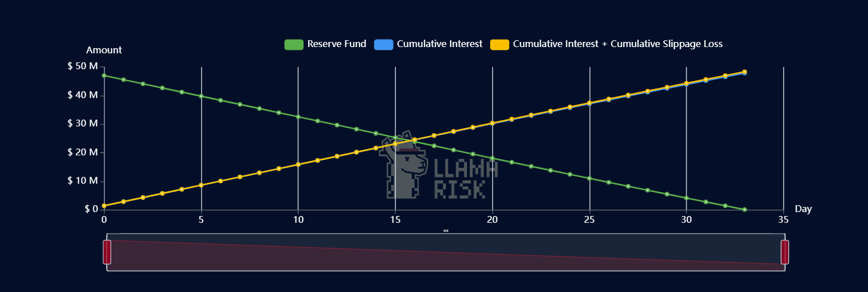Click yellow cumulative point at day 20
The width and height of the screenshot is (868, 292).
[492, 123]
